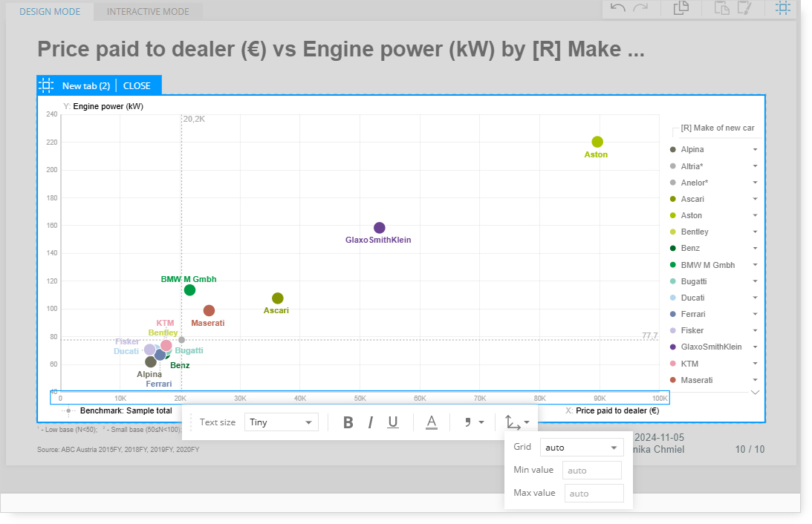This screenshot has height=524, width=812.
Task: Open the axis scale settings icon
Action: (517, 422)
